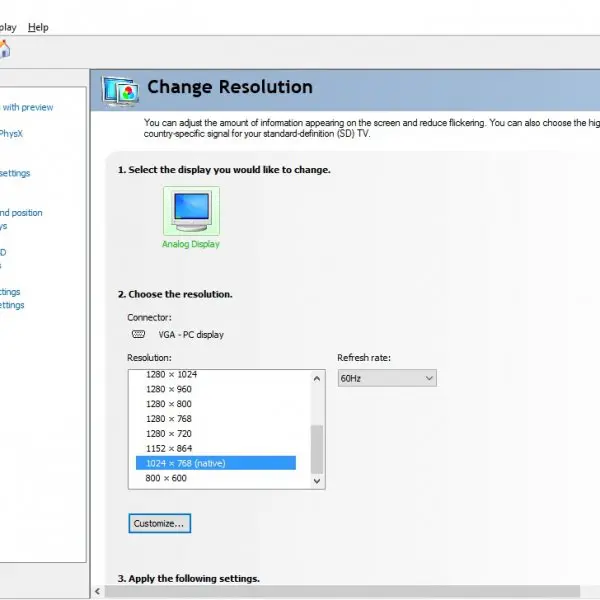Click the resolution list scroll-up arrow
600x600 pixels.
click(x=317, y=379)
